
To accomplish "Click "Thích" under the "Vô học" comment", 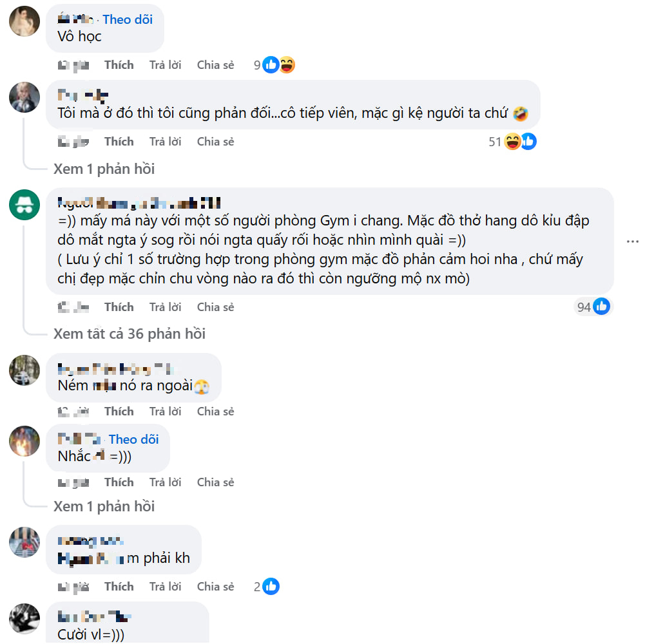I will point(119,64).
